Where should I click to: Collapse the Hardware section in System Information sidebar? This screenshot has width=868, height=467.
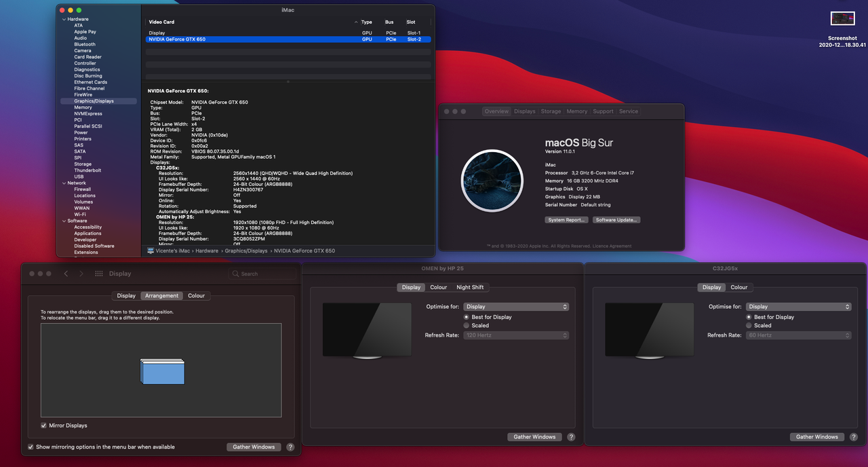[63, 19]
